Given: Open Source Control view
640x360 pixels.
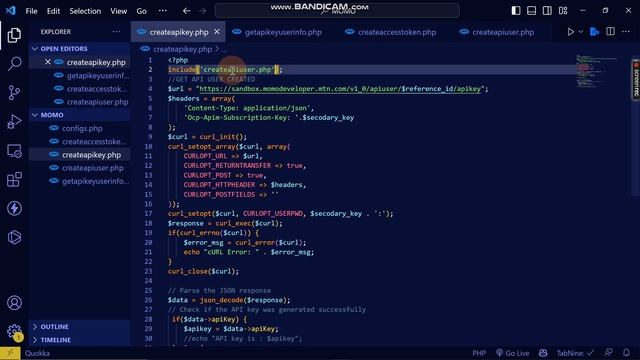Looking at the screenshot, I should (14, 93).
